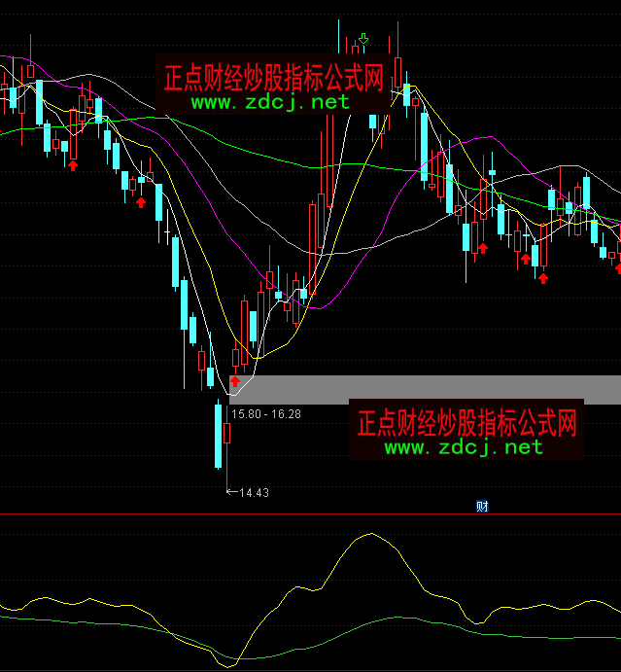Viewport: 621px width, 672px height.
Task: Open the top www.zdcj.net link
Action: [269, 101]
